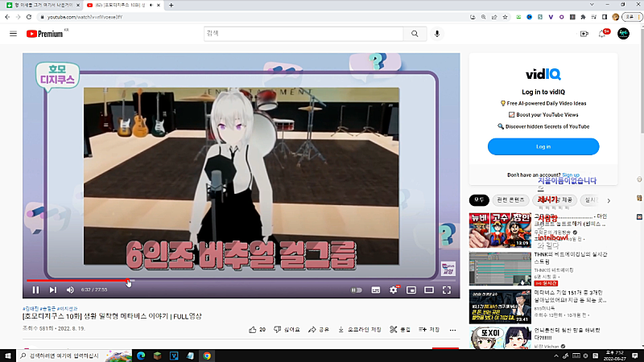Open player settings gear
The width and height of the screenshot is (644, 362).
[x=394, y=290]
